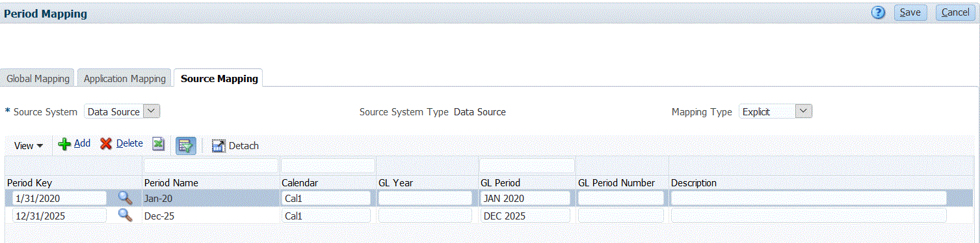
Task: Export table to Excel icon
Action: click(159, 144)
